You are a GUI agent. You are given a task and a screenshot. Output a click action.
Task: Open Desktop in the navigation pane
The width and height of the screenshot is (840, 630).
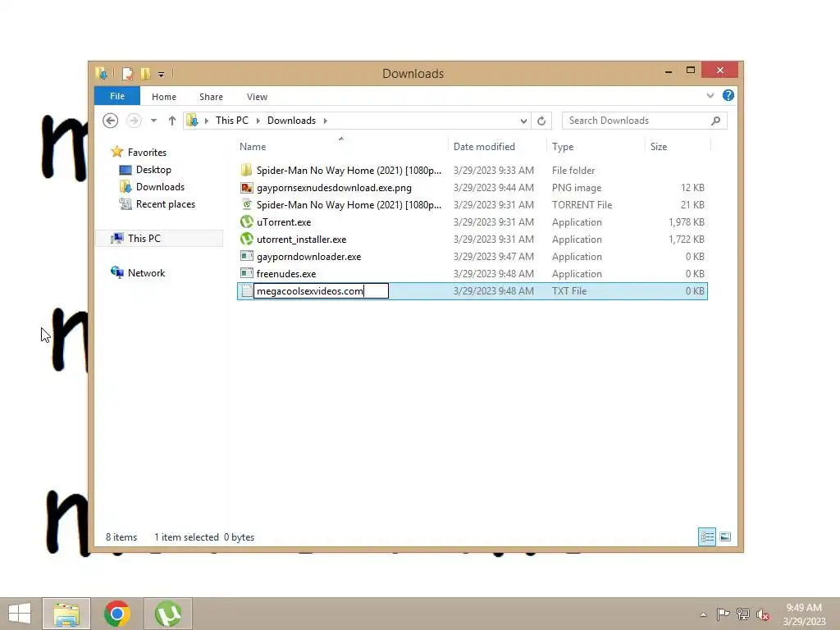(153, 170)
